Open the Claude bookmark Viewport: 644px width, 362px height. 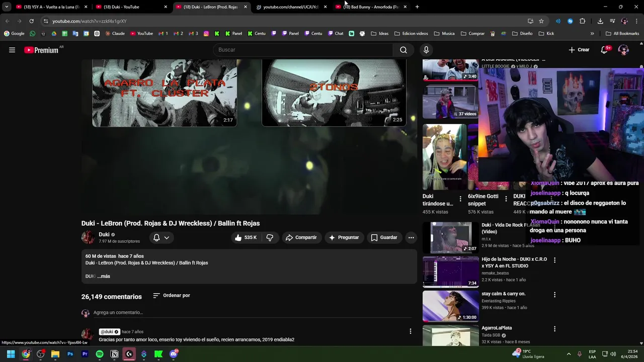115,34
